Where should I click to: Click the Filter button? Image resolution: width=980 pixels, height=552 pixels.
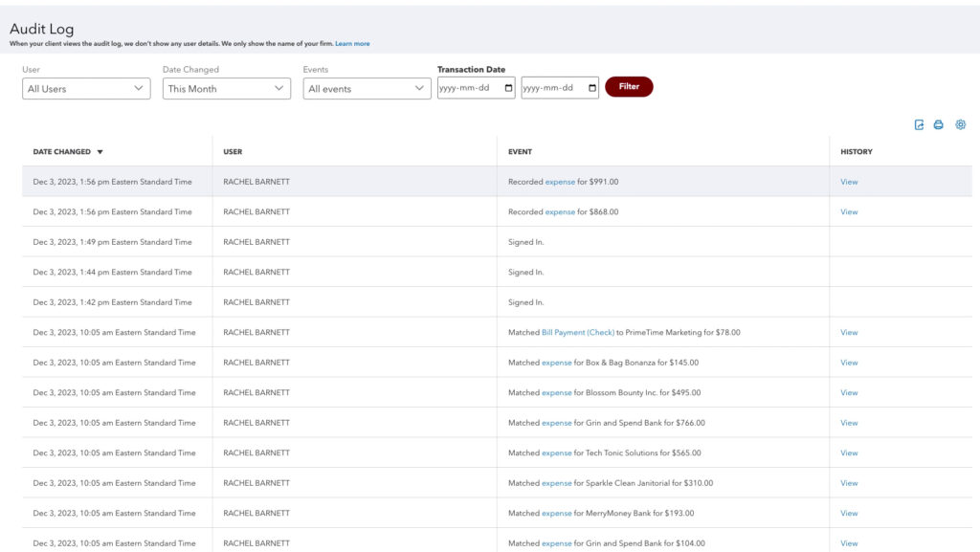click(629, 86)
